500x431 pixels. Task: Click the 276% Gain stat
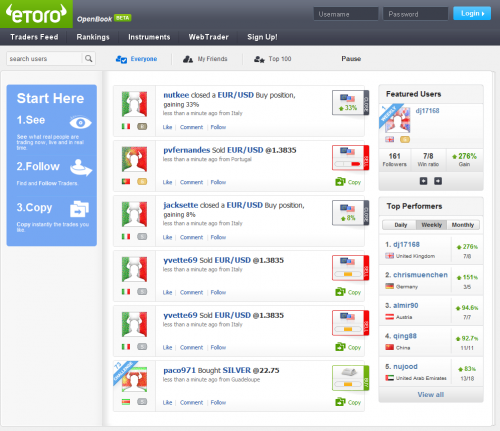(x=464, y=160)
